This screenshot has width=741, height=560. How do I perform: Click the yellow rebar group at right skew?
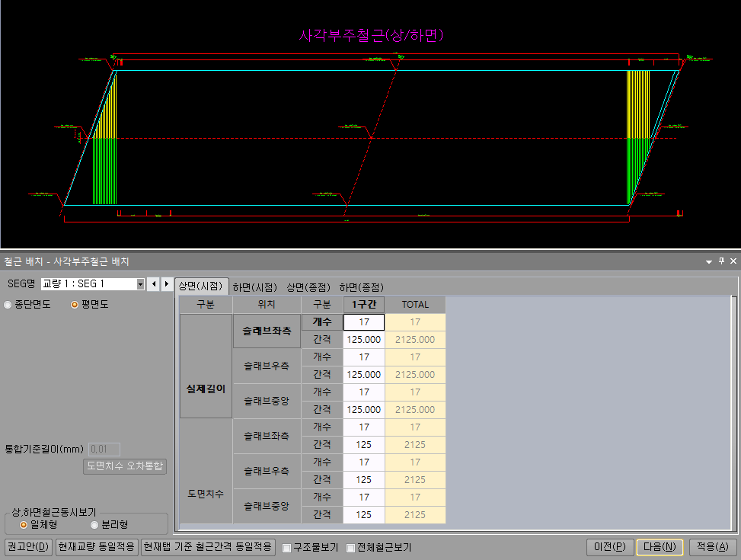(x=638, y=104)
